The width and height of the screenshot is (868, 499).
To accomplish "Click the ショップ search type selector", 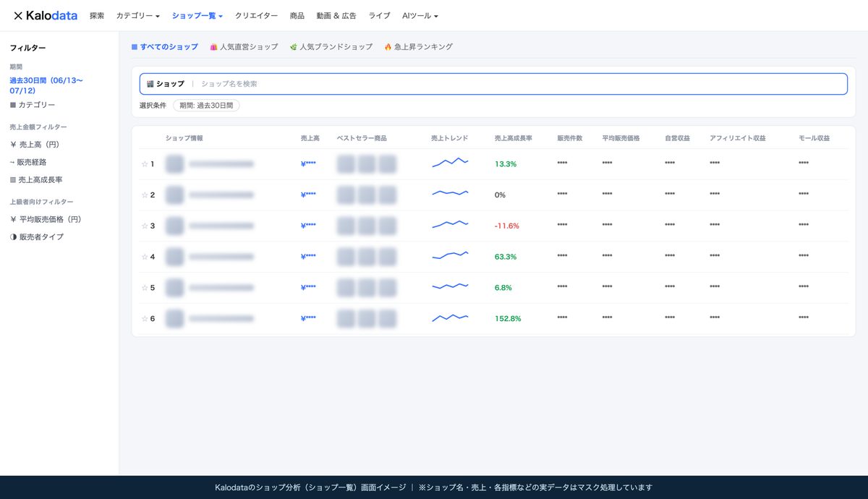I will 166,84.
